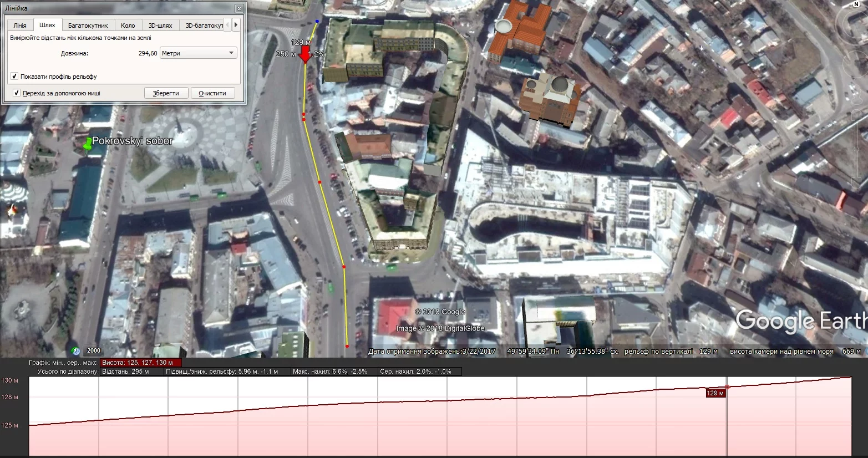Open the historical imagery clock icon
This screenshot has height=458, width=868.
76,350
